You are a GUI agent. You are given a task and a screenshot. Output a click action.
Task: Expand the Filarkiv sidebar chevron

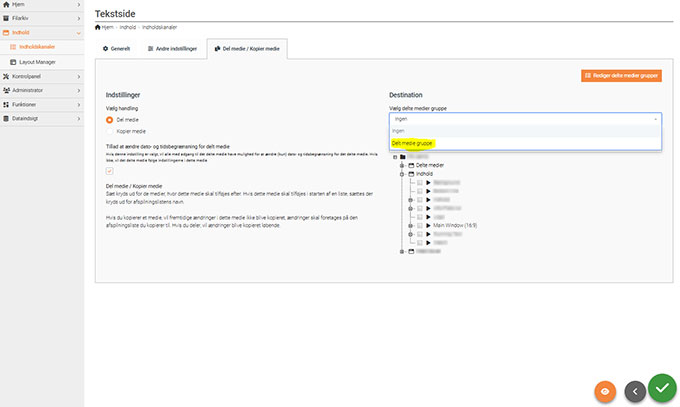[78, 18]
